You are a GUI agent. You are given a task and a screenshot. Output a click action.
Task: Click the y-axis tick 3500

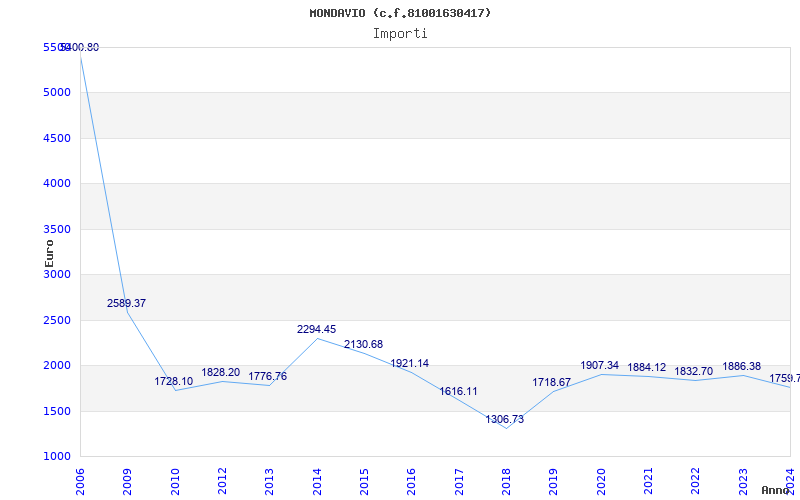(57, 229)
